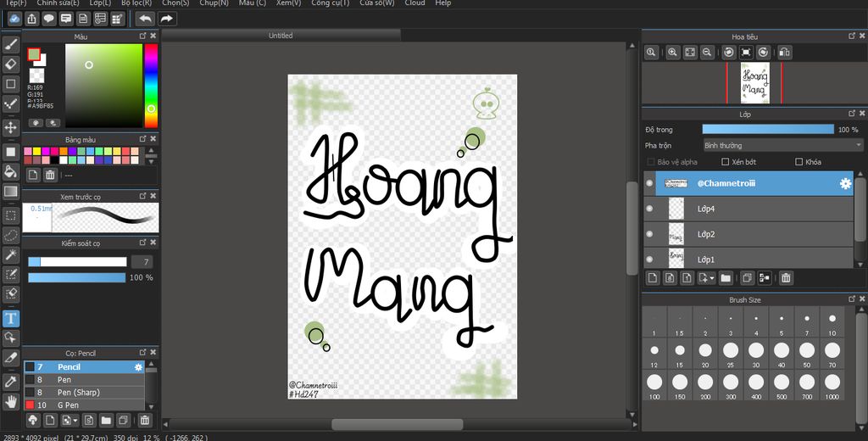The image size is (868, 441).
Task: Enable the Khóa lock checkbox
Action: pos(798,162)
